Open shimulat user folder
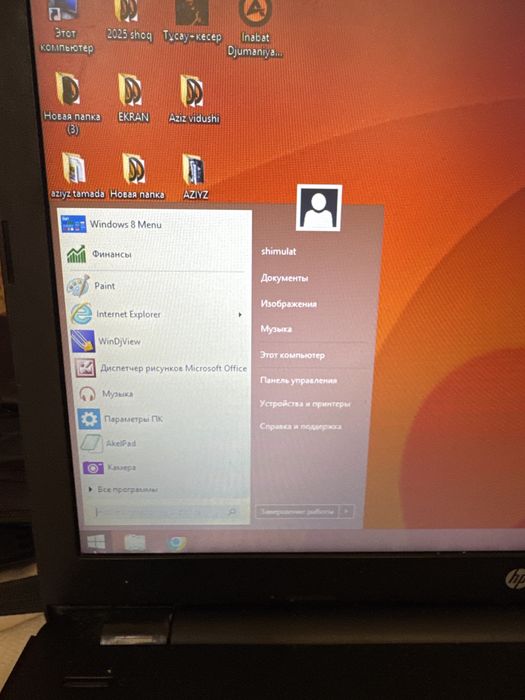The height and width of the screenshot is (700, 525). tap(279, 251)
